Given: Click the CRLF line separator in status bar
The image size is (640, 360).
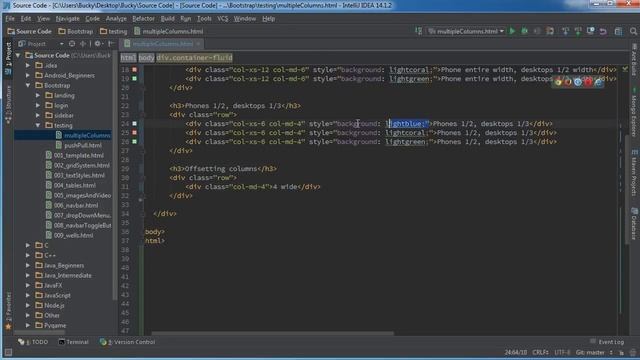Looking at the screenshot, I should point(540,352).
